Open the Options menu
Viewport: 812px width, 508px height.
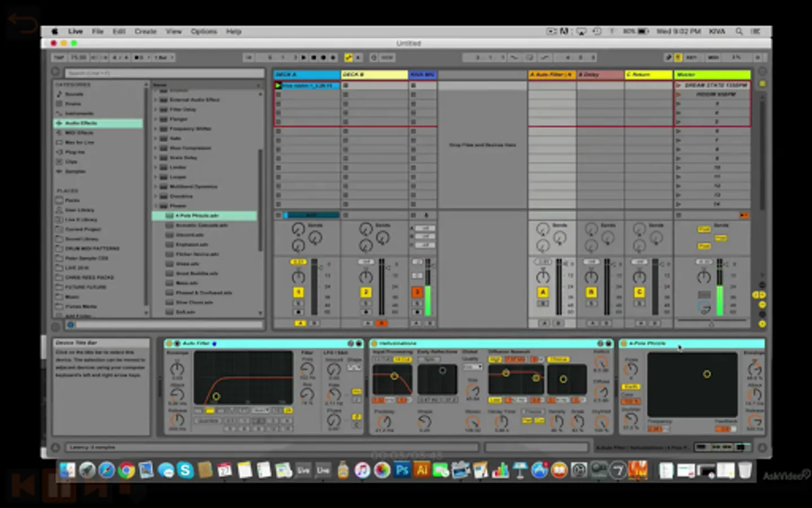point(204,32)
